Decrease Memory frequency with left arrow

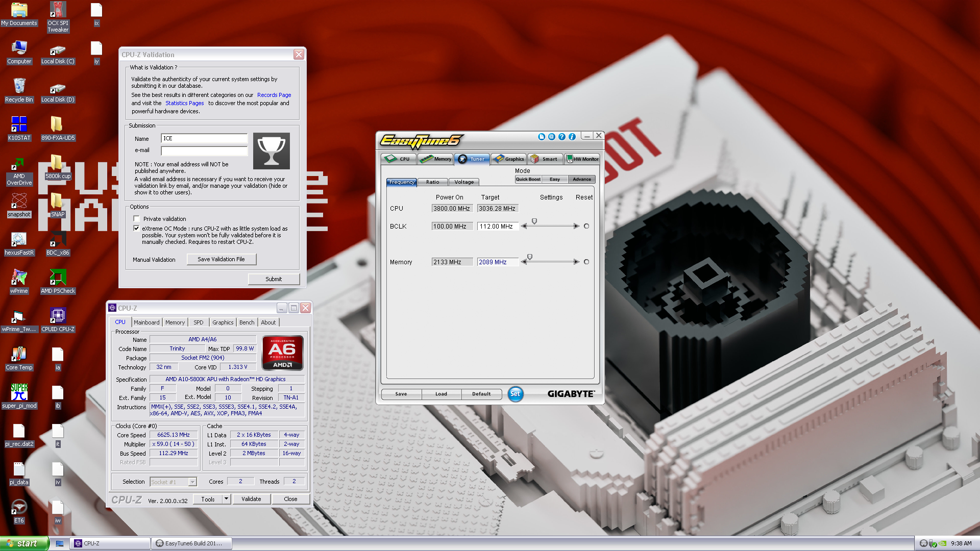coord(524,262)
